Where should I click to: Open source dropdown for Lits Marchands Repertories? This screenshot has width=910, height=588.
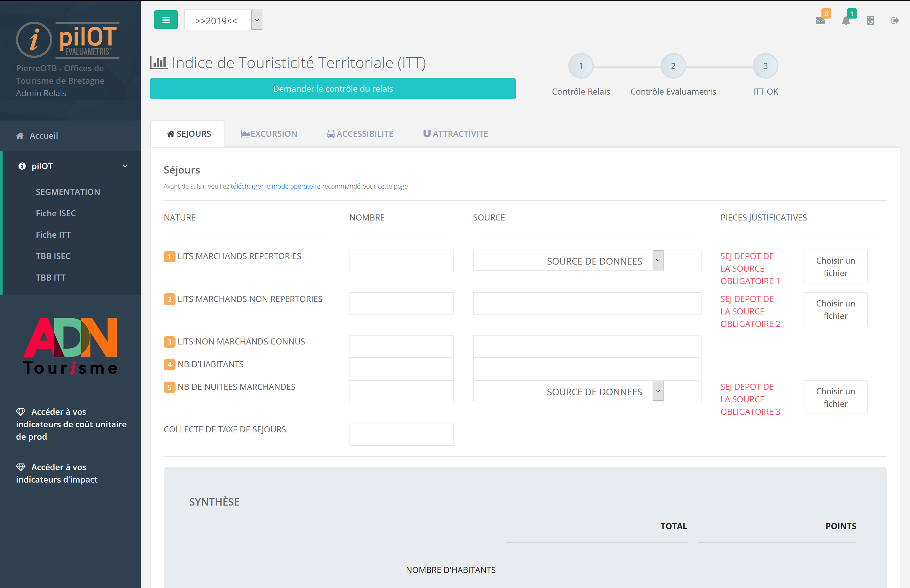pyautogui.click(x=657, y=260)
